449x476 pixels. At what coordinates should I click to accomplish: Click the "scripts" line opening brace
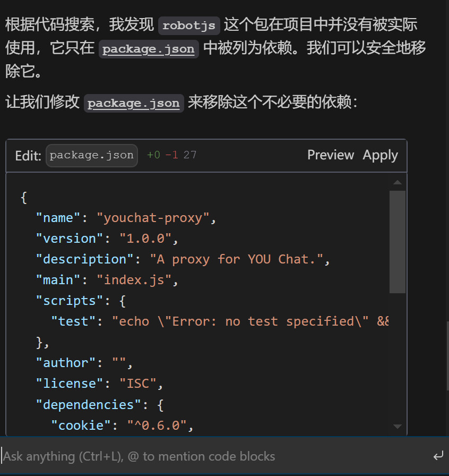tap(122, 301)
